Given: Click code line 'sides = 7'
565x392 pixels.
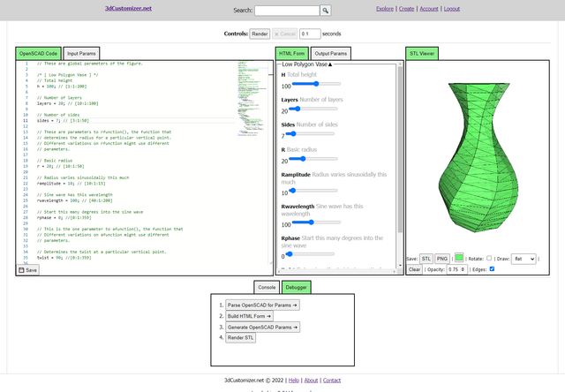Looking at the screenshot, I should (63, 121).
